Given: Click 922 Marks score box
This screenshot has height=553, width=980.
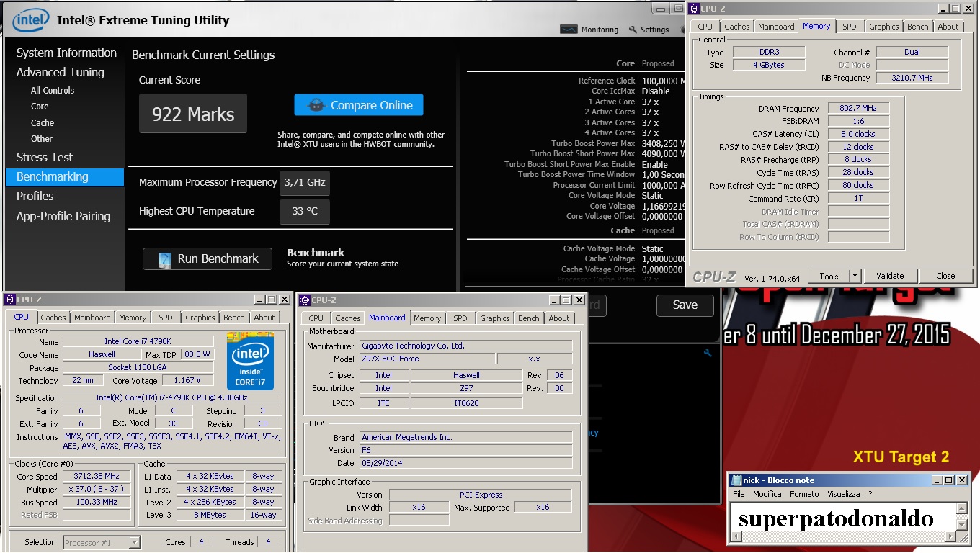Looking at the screenshot, I should pos(193,114).
